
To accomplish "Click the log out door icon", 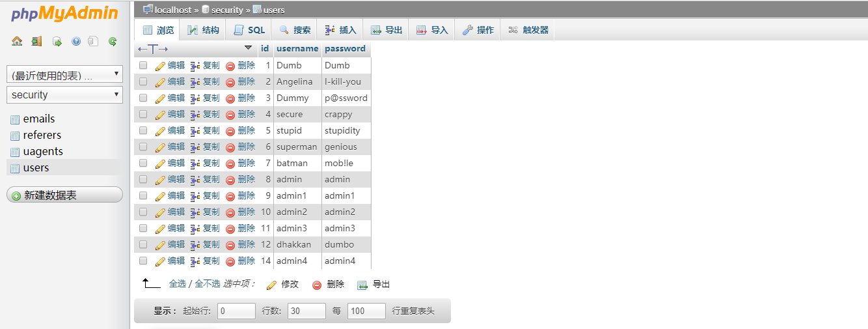I will coord(36,41).
